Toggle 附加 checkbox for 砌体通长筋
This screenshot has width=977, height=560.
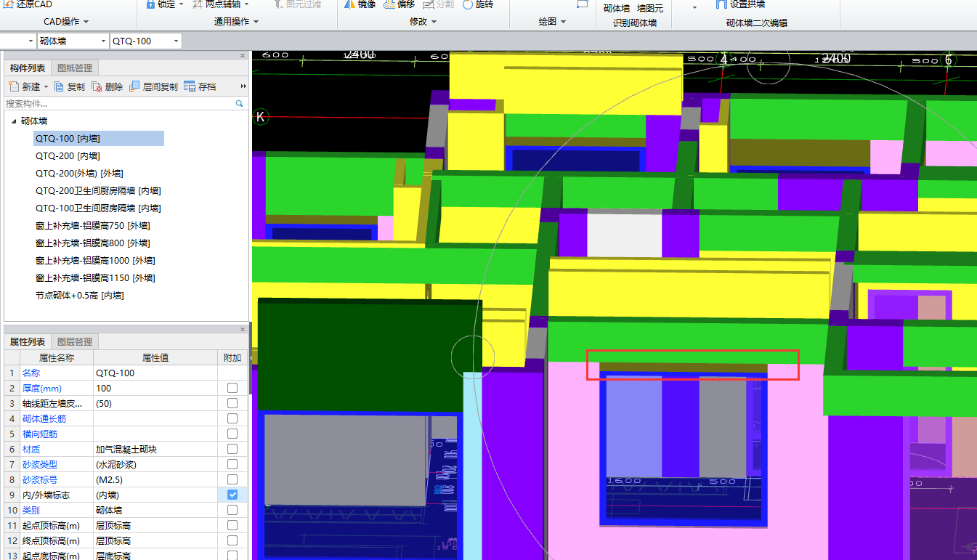coord(232,418)
